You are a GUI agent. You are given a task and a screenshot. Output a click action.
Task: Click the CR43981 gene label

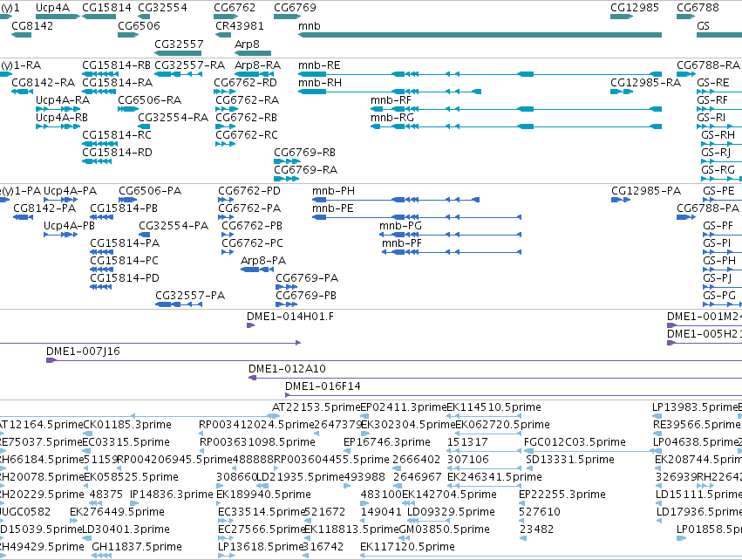click(240, 25)
